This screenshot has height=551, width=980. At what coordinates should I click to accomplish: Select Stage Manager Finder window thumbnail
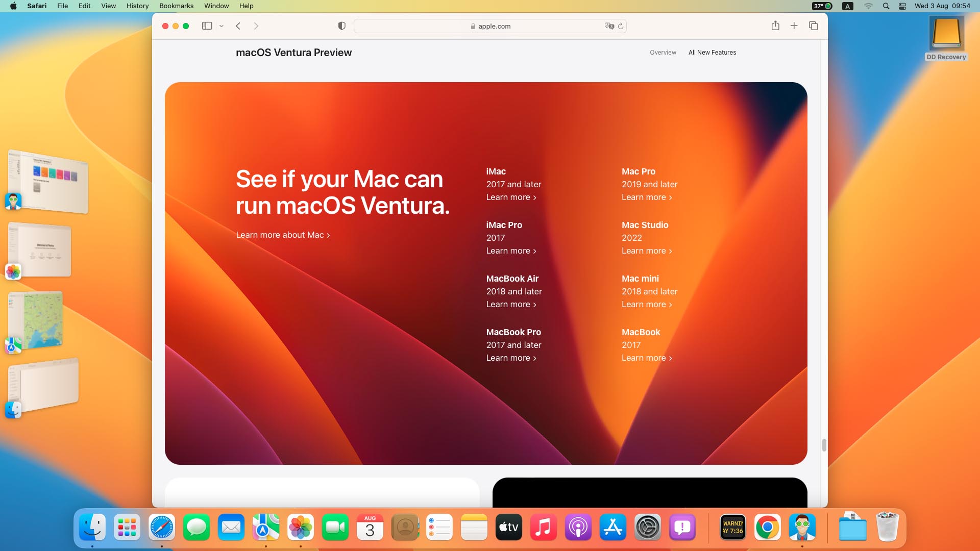tap(44, 385)
